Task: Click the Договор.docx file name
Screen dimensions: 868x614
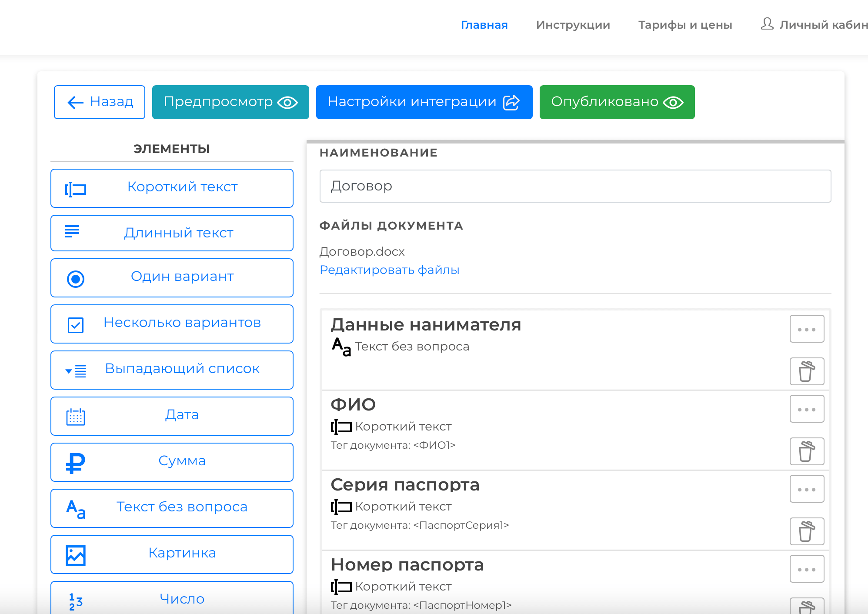Action: click(362, 252)
